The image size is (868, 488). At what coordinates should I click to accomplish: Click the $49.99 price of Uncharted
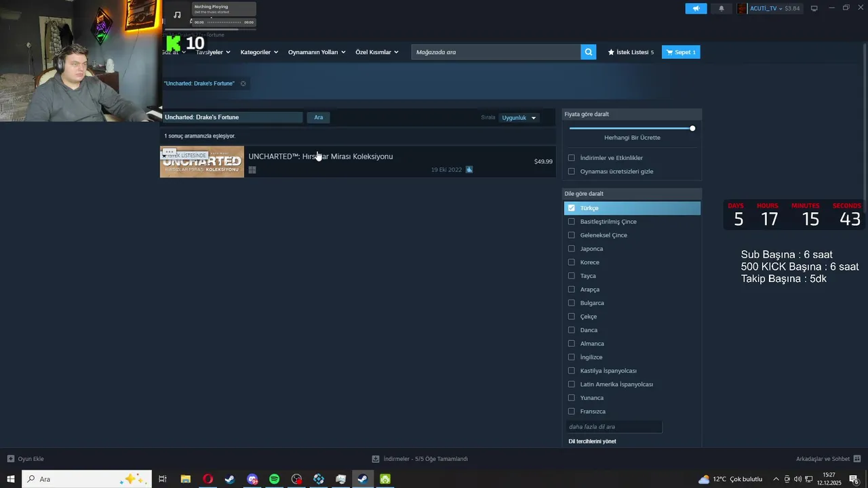[543, 161]
